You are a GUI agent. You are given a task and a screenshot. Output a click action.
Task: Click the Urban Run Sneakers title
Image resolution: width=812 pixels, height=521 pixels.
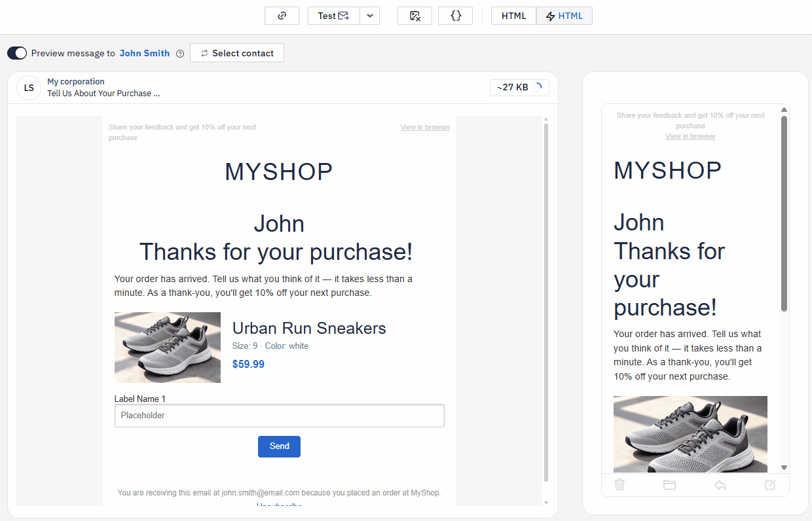(309, 328)
